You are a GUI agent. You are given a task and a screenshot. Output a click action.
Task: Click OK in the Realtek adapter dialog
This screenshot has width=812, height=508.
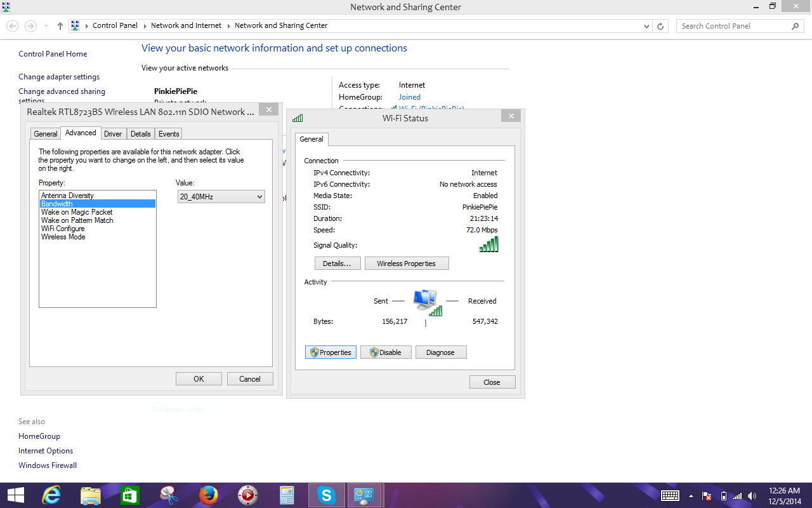[x=199, y=379]
